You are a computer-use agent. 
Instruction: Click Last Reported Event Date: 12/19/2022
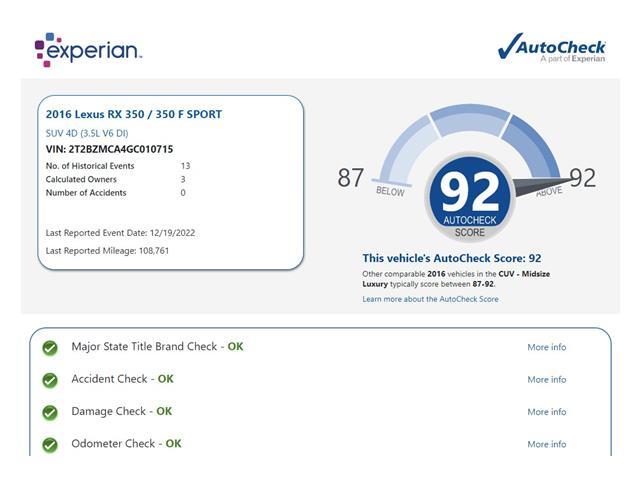(x=120, y=233)
